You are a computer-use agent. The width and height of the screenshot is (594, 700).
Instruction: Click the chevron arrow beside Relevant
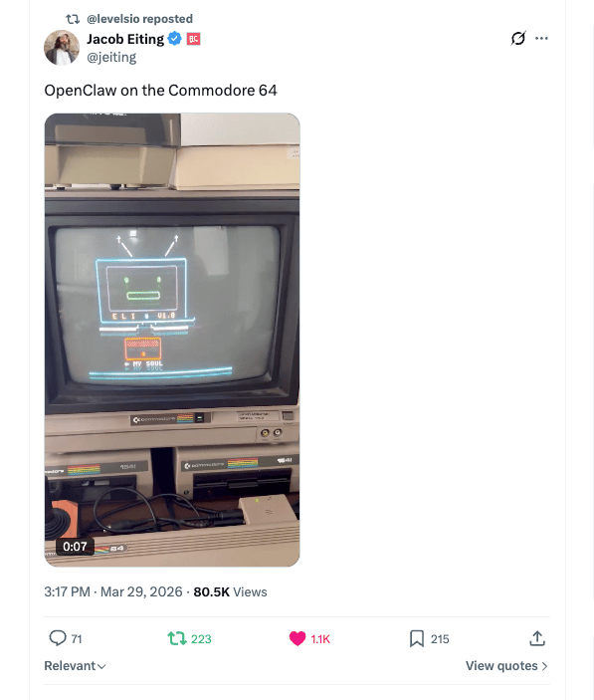101,666
